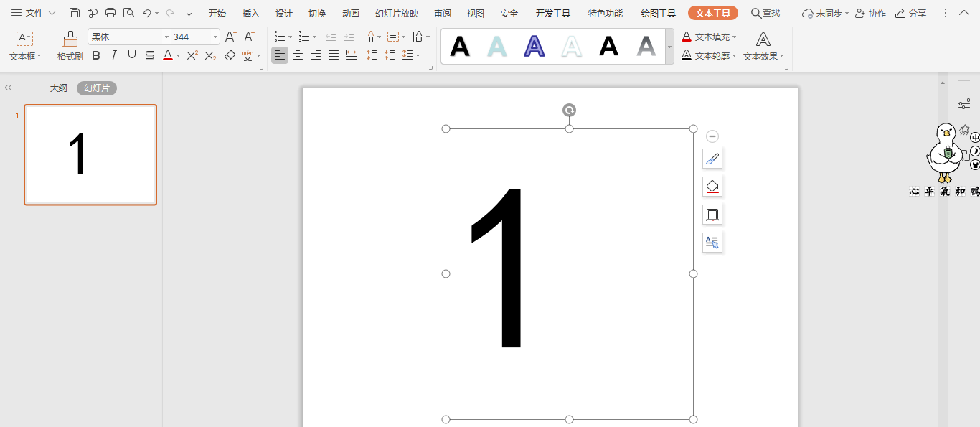This screenshot has height=427, width=980.
Task: Open the font name 黑体 dropdown
Action: coord(166,37)
